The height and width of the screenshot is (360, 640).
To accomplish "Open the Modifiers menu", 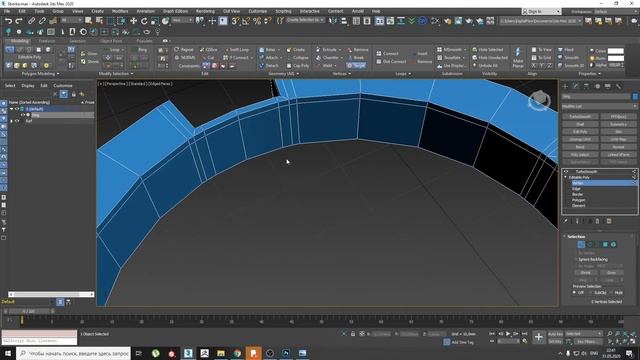I will tap(120, 11).
